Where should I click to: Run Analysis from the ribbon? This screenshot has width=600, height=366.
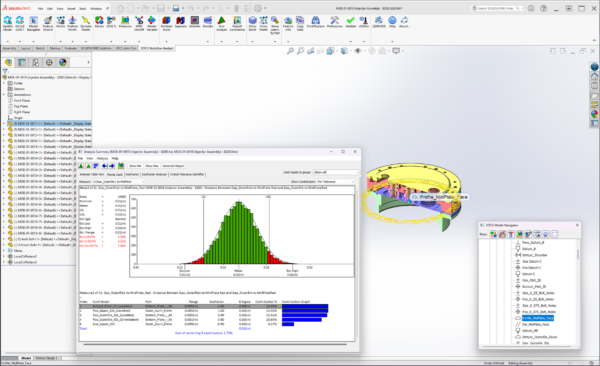tap(222, 24)
